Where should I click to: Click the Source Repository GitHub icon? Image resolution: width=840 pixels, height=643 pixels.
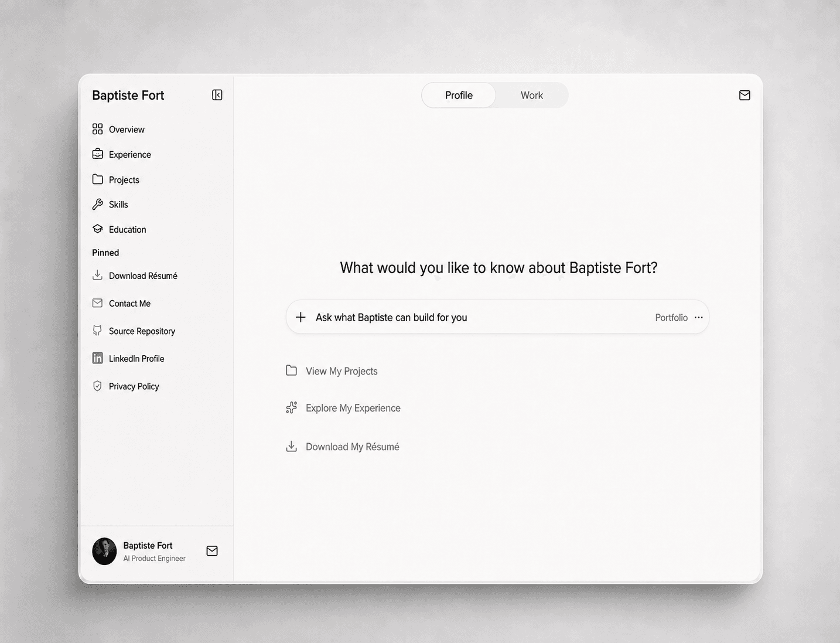click(x=97, y=331)
